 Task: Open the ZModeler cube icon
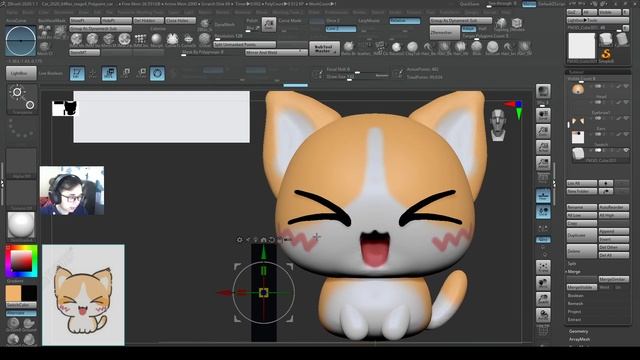click(517, 23)
